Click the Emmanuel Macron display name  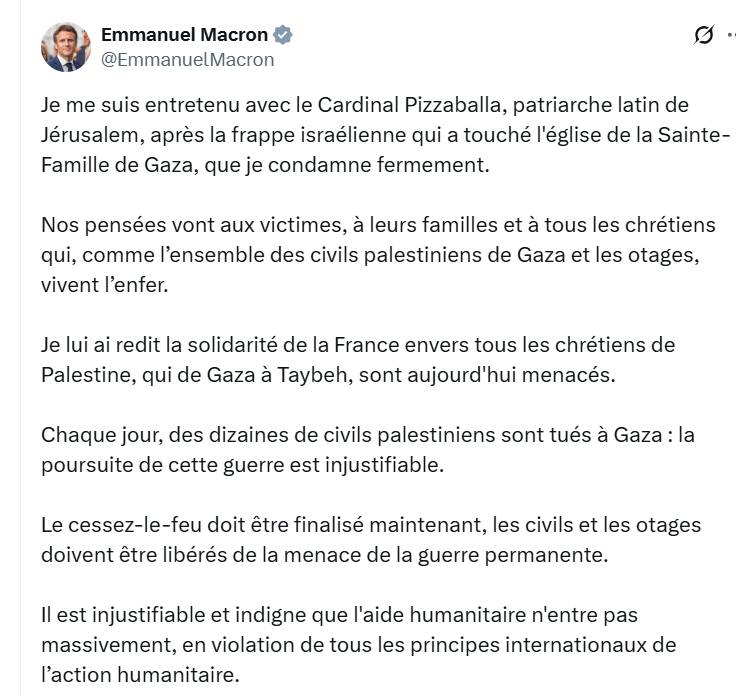[x=184, y=35]
